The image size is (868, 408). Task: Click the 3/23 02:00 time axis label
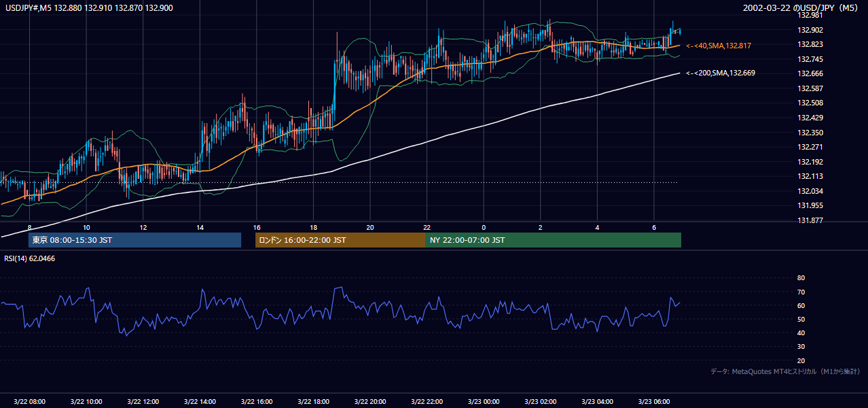pyautogui.click(x=541, y=402)
